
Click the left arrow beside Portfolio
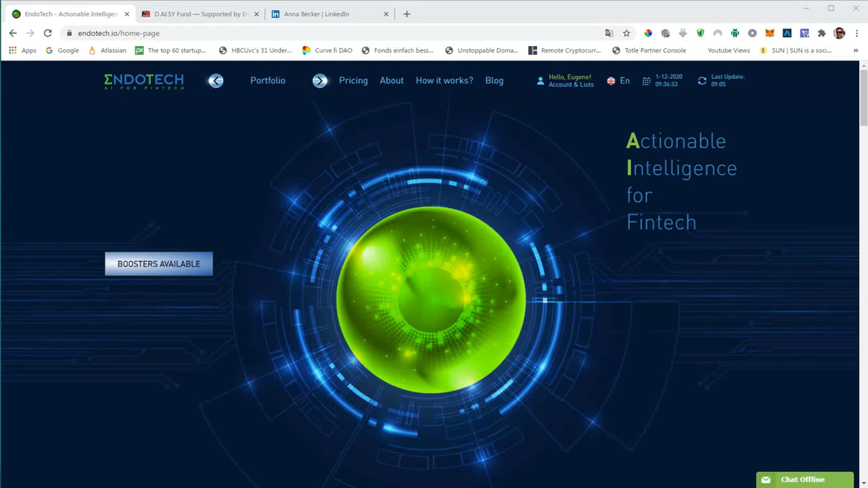[x=216, y=81]
